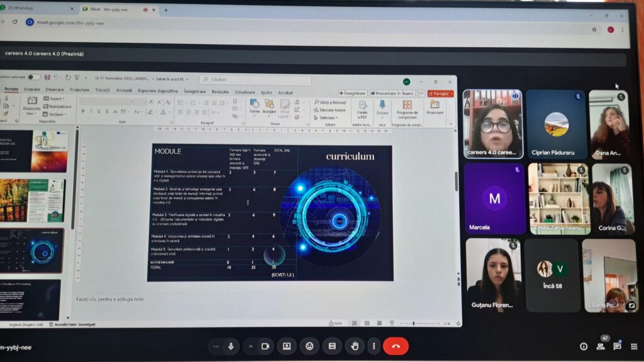Toggle the AutoSave switch in PowerPoint
Viewport: 644px width, 362px height.
[34, 77]
